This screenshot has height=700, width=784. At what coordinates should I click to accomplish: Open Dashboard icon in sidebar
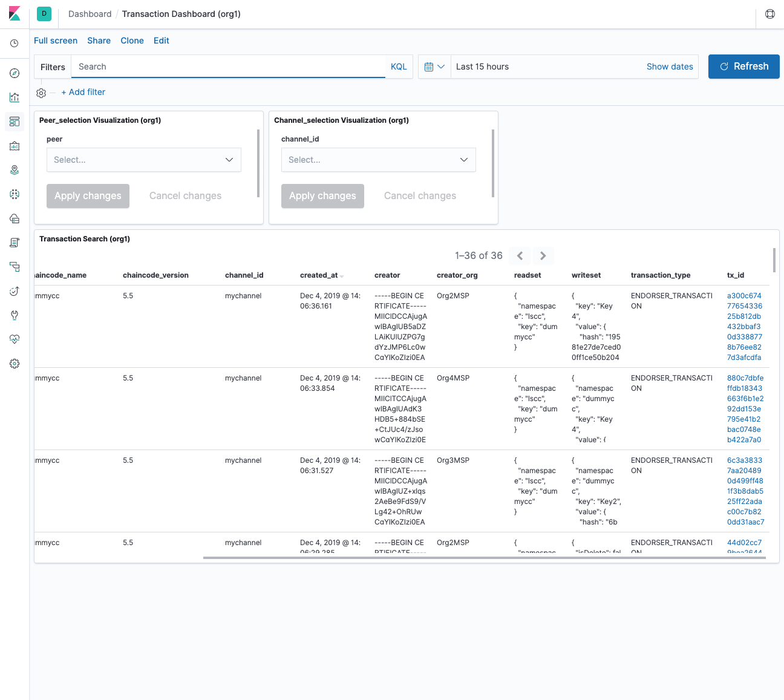pos(15,122)
